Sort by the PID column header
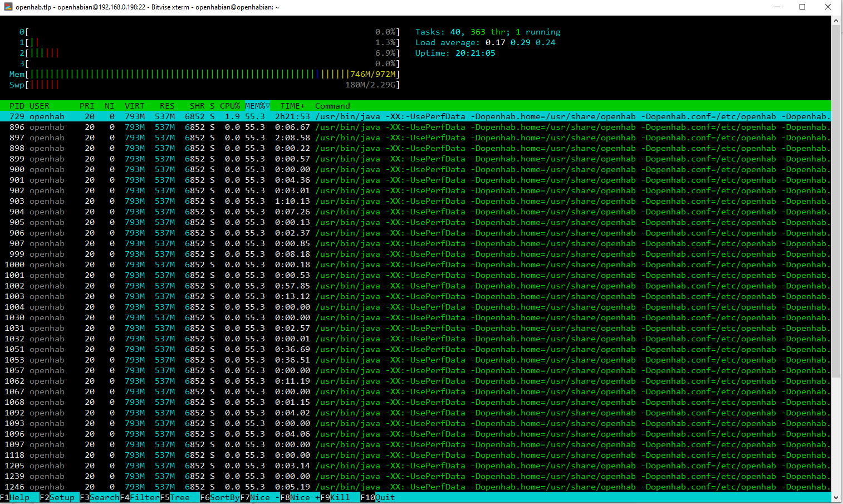 point(17,106)
